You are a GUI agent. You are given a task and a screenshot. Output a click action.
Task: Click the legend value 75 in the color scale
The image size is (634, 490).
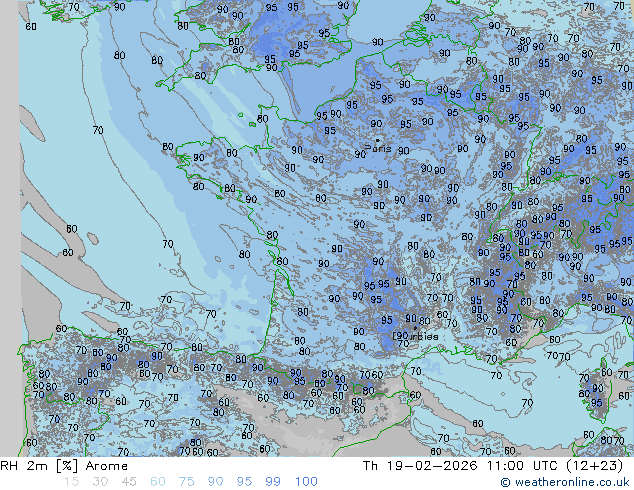click(186, 482)
